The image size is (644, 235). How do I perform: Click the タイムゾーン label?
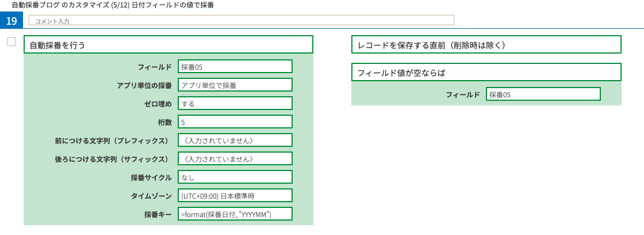151,196
